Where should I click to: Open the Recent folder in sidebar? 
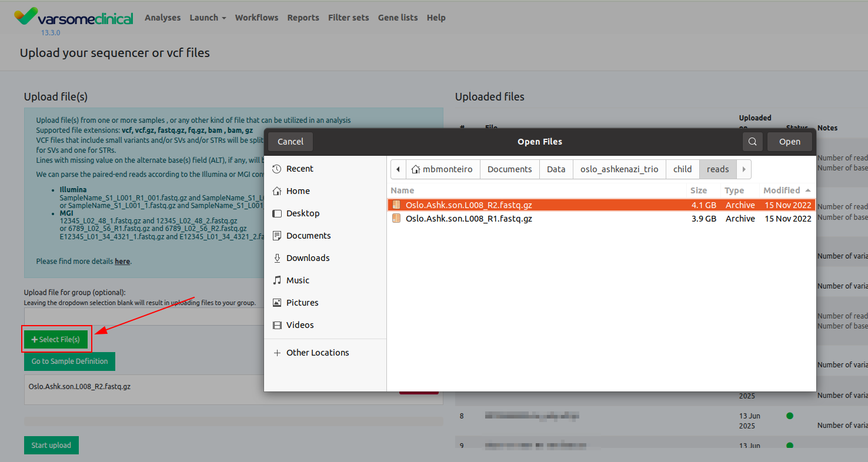299,169
